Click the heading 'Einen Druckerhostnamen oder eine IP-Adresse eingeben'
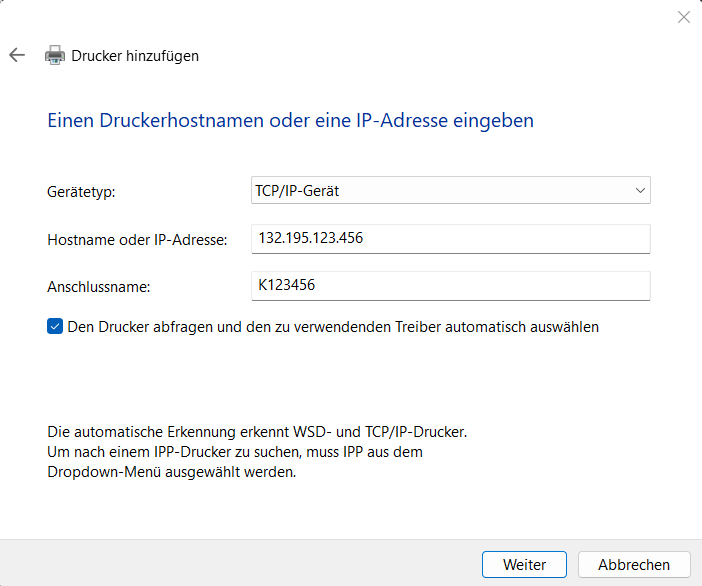 (290, 121)
